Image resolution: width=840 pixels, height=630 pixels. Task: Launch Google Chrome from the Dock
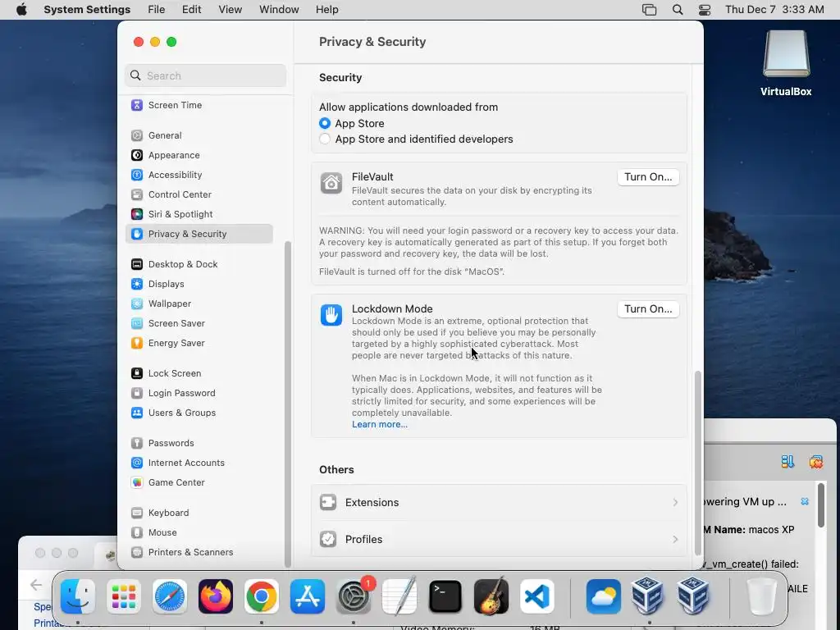pos(262,596)
